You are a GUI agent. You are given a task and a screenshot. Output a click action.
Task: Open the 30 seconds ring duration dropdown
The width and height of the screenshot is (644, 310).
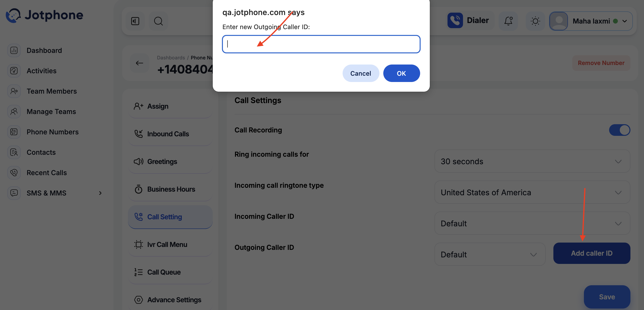532,161
